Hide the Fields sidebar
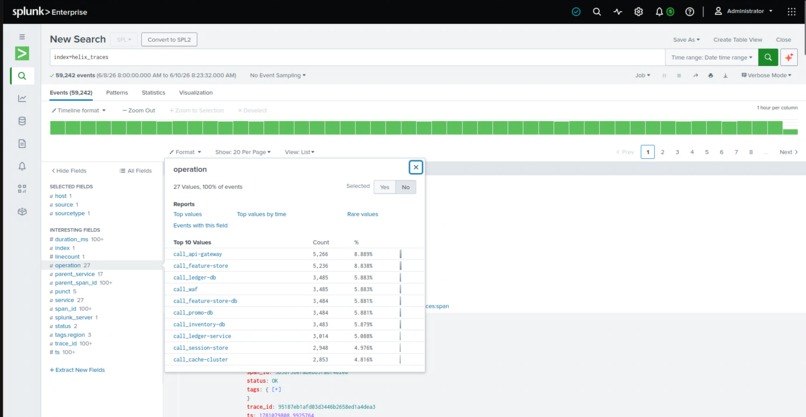Viewport: 806px width, 417px height. 69,171
